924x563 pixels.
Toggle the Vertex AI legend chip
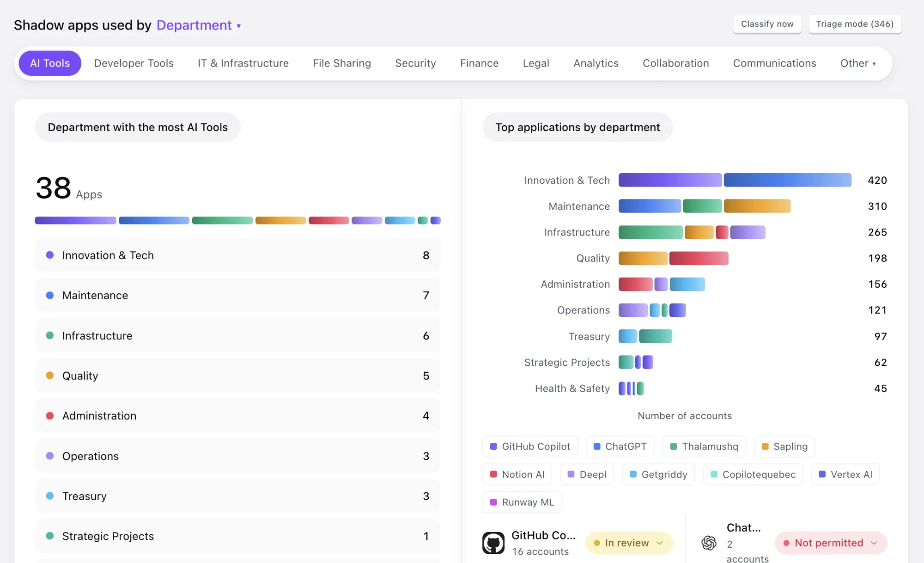pyautogui.click(x=845, y=474)
